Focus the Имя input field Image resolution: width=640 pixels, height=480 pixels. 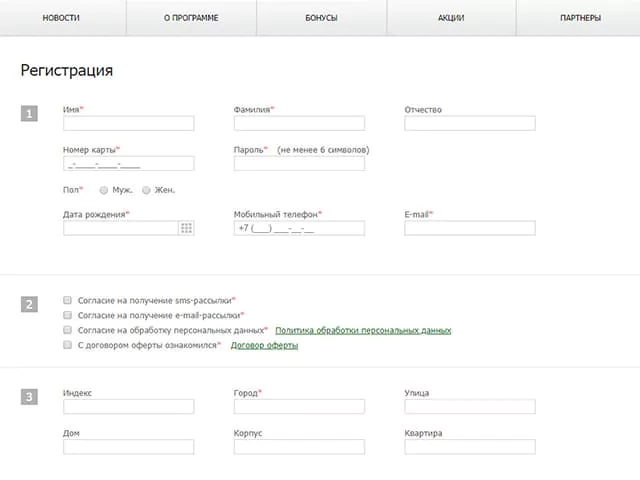(129, 123)
